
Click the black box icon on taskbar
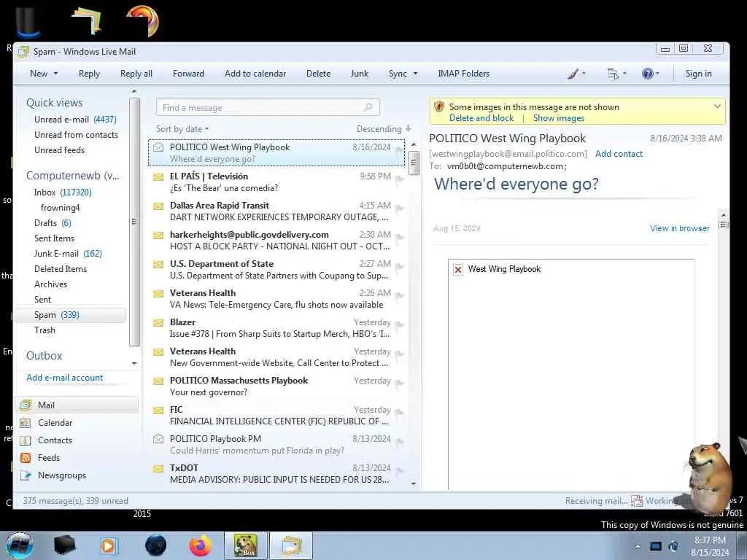(64, 545)
